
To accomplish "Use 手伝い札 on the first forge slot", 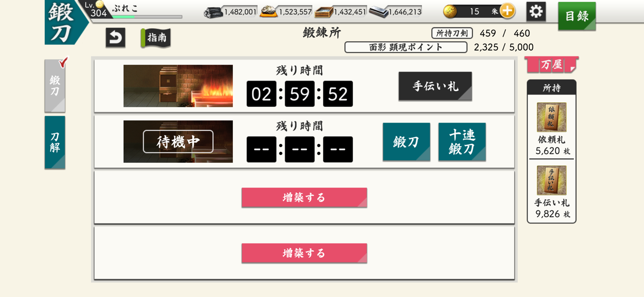I will [x=435, y=86].
